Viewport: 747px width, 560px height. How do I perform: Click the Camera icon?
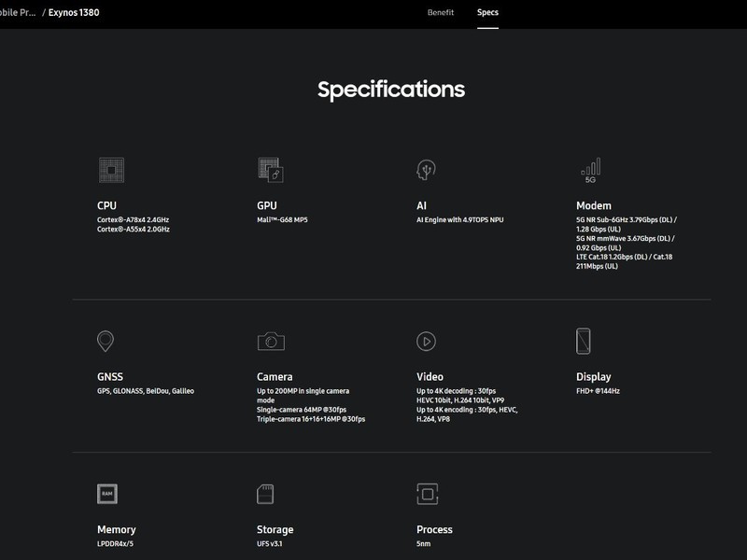pos(271,341)
